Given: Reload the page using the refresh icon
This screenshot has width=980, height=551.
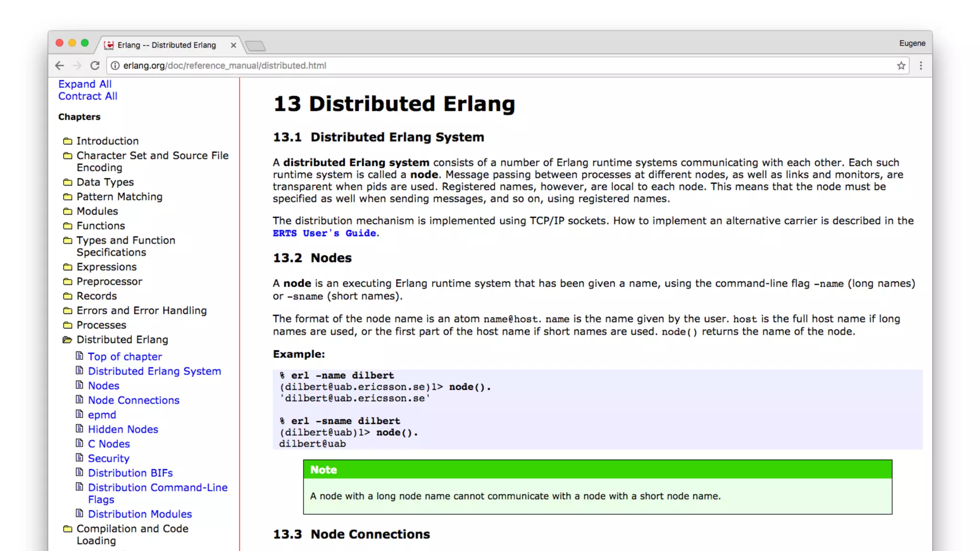Looking at the screenshot, I should point(95,66).
